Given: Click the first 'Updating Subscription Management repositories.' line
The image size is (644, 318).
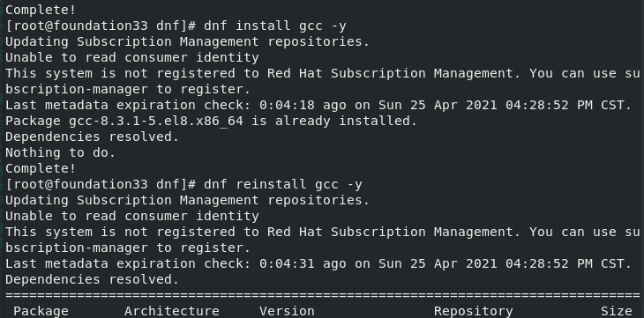Looking at the screenshot, I should point(187,42).
